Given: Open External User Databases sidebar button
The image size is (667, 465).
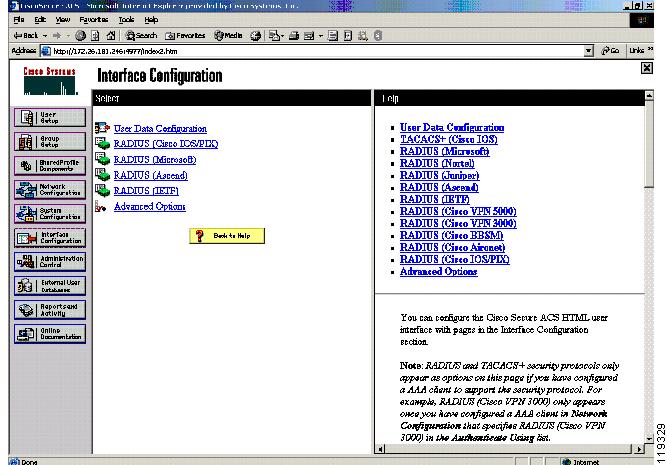Looking at the screenshot, I should tap(50, 286).
